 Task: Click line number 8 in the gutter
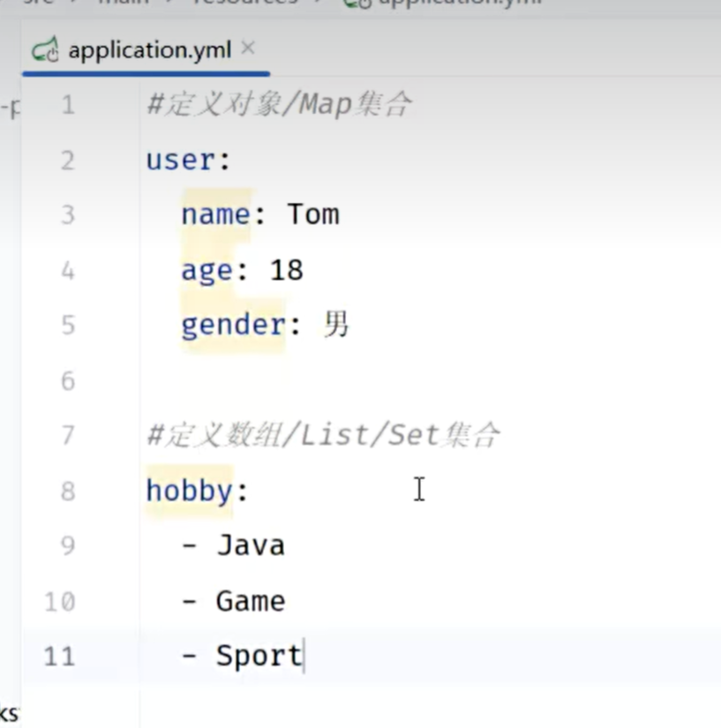pos(68,491)
